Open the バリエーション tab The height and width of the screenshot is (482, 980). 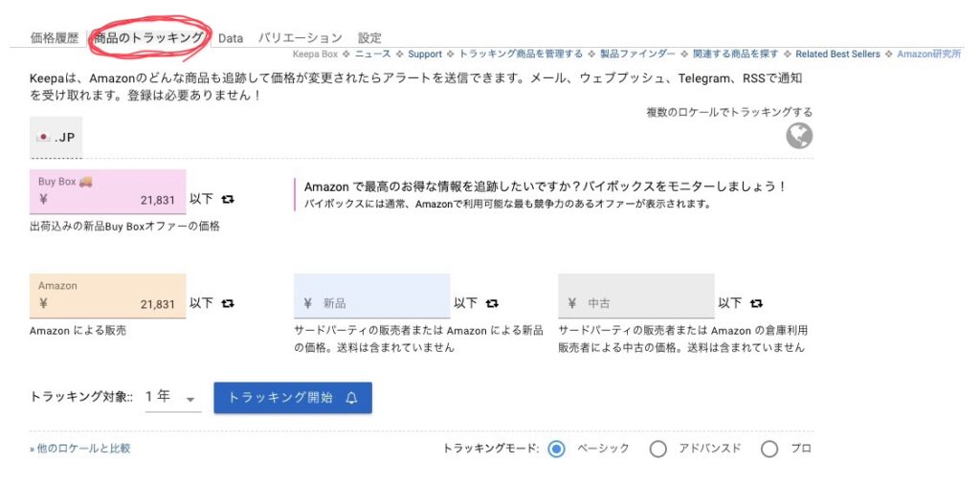click(300, 38)
